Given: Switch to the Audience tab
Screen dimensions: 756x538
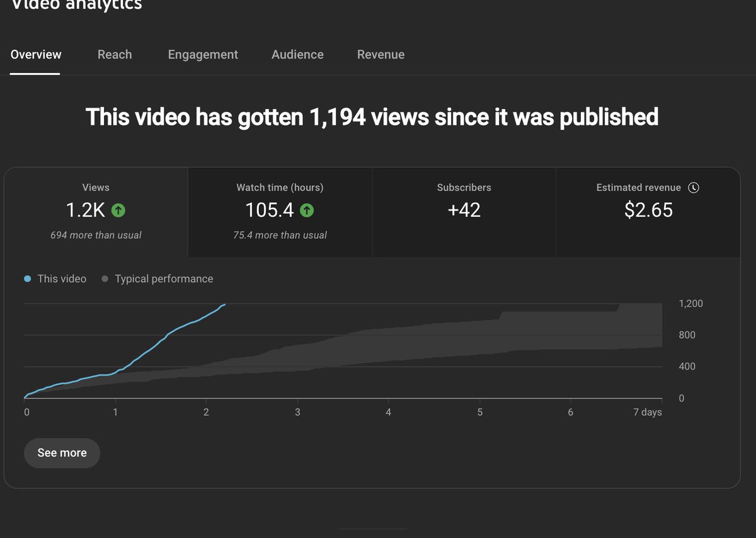Looking at the screenshot, I should tap(297, 55).
